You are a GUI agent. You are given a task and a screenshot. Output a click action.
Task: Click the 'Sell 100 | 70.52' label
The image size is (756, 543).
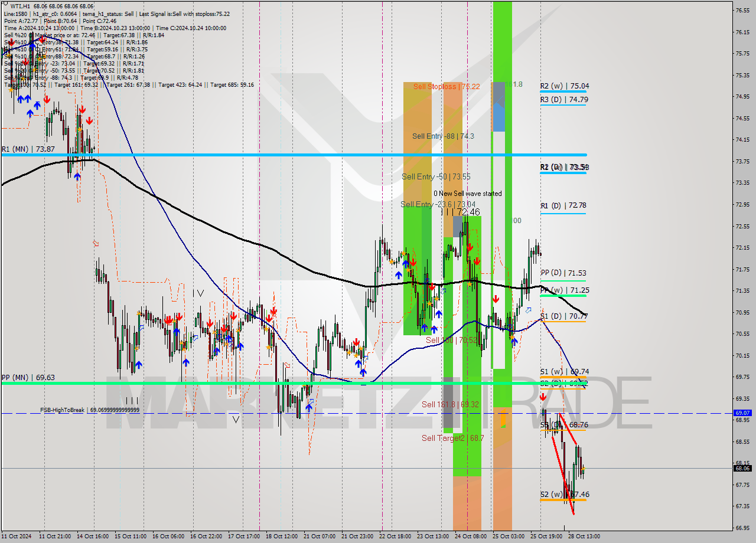point(451,340)
